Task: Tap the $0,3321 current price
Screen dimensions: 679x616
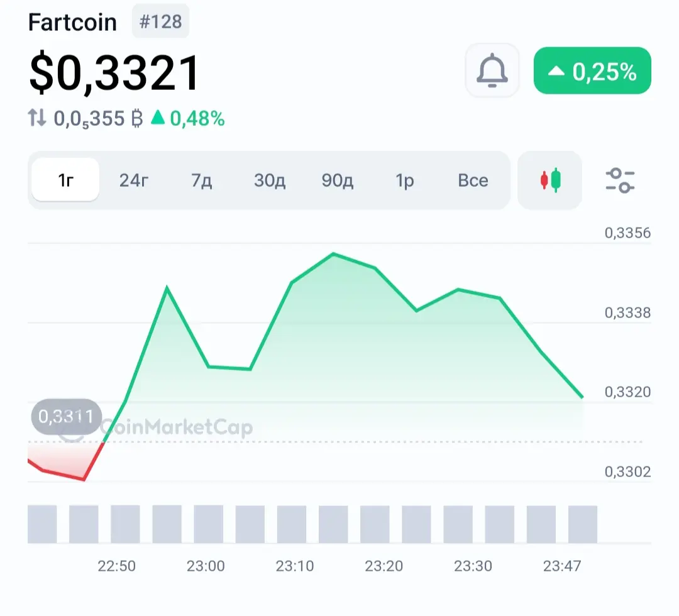Action: tap(114, 73)
